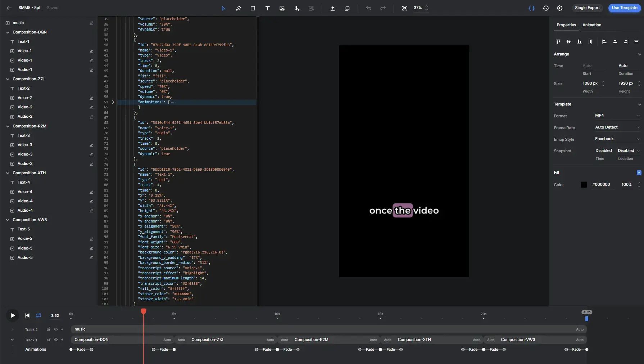The width and height of the screenshot is (644, 364).
Task: Select the Pen drawing tool
Action: point(238,8)
